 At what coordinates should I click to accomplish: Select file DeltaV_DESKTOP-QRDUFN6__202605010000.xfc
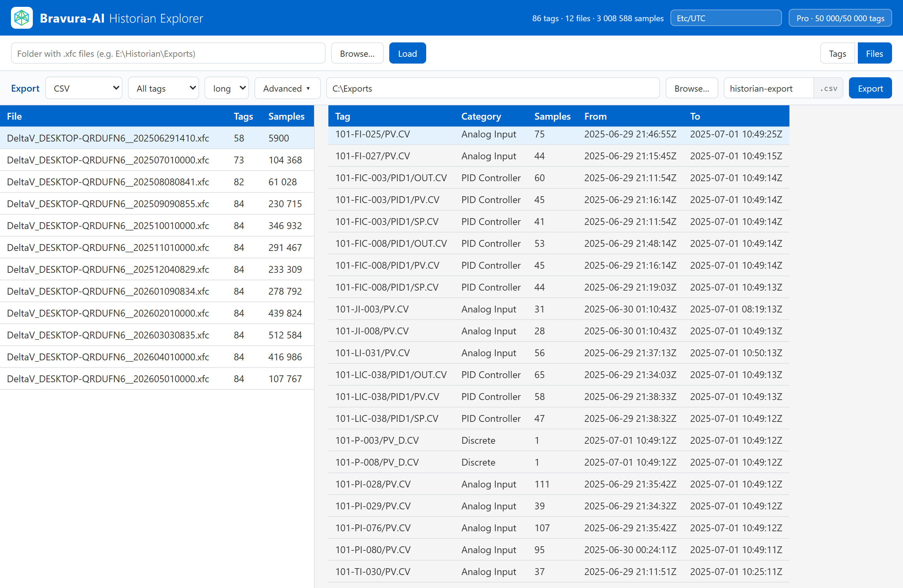click(x=157, y=379)
